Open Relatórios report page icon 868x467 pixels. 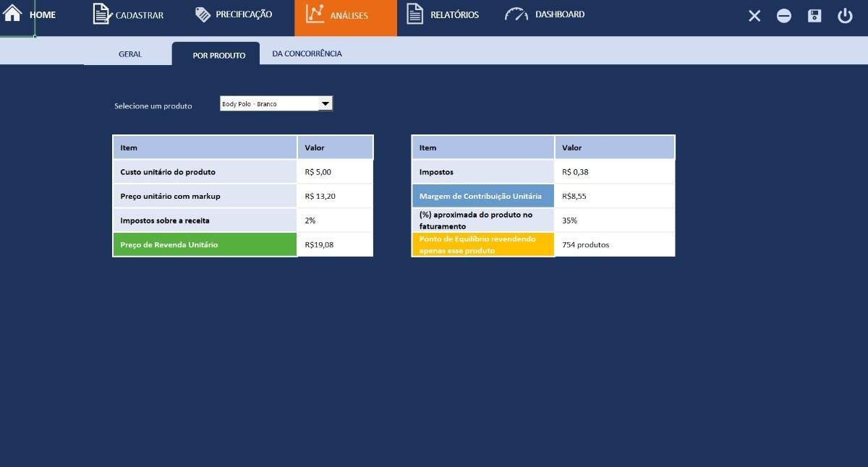(414, 14)
